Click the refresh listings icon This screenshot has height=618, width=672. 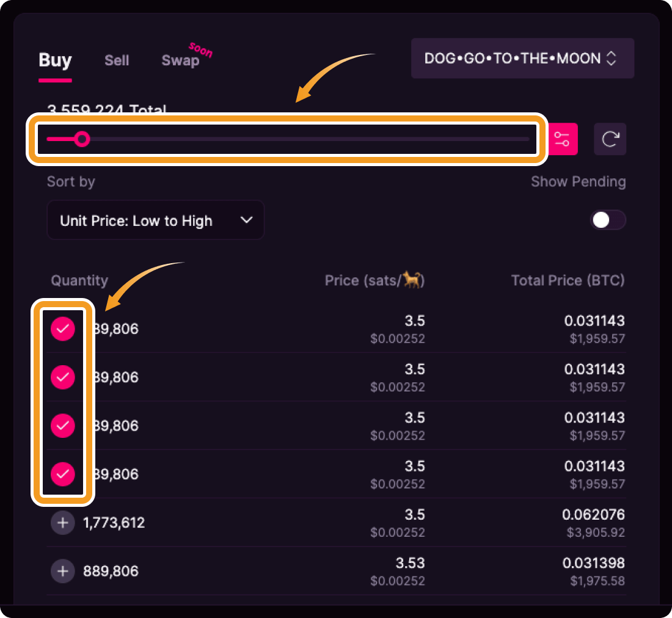610,139
